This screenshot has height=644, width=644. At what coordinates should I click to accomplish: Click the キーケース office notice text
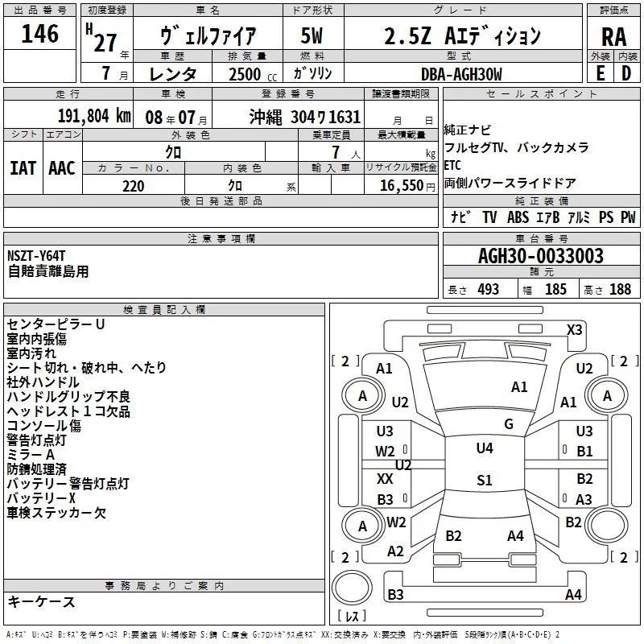[41, 602]
